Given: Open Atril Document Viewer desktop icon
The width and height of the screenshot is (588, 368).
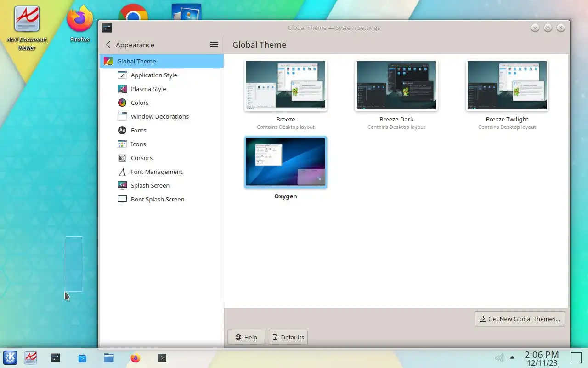Looking at the screenshot, I should (x=27, y=28).
